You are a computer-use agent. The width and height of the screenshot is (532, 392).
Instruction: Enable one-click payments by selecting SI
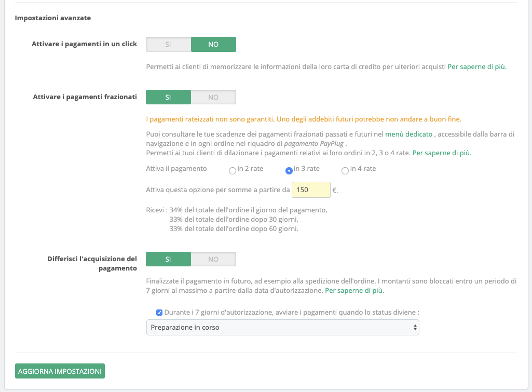click(168, 44)
